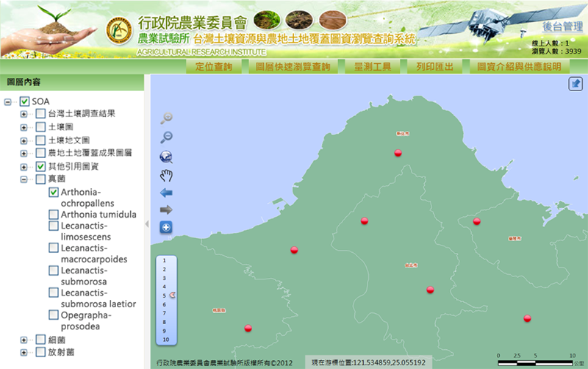Click the full extent globe icon
The width and height of the screenshot is (588, 369).
pyautogui.click(x=166, y=157)
